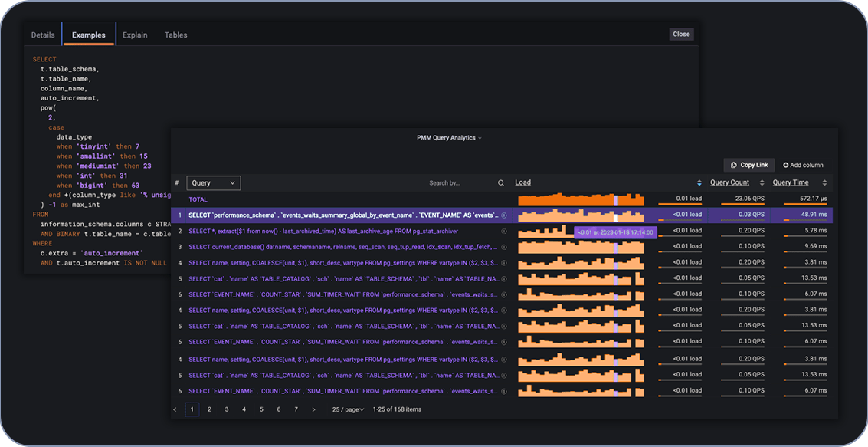Go to page 1

[x=192, y=410]
